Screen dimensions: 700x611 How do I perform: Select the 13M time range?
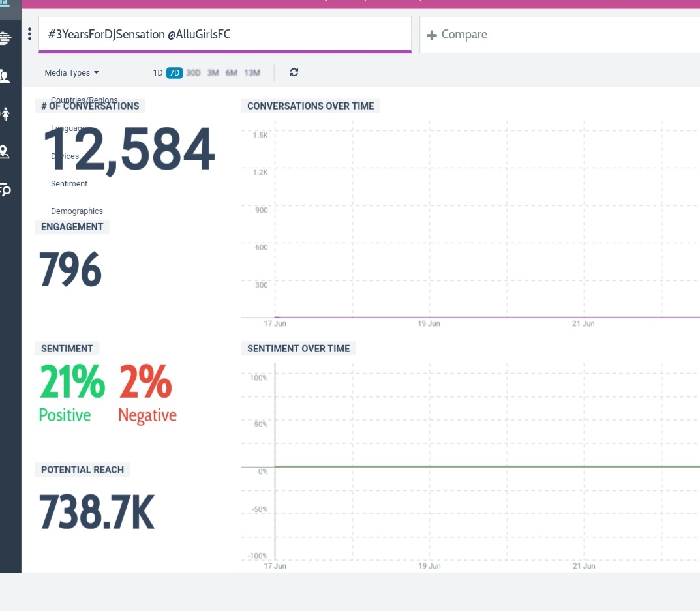tap(252, 73)
